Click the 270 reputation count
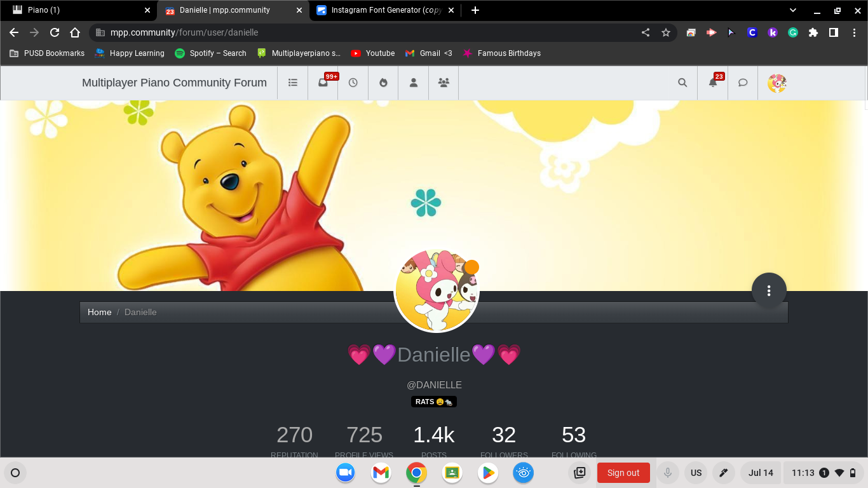 pos(294,435)
